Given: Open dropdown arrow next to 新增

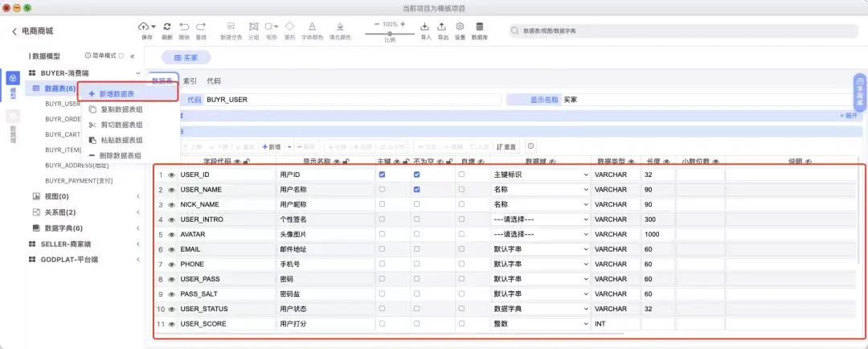Looking at the screenshot, I should click(289, 147).
